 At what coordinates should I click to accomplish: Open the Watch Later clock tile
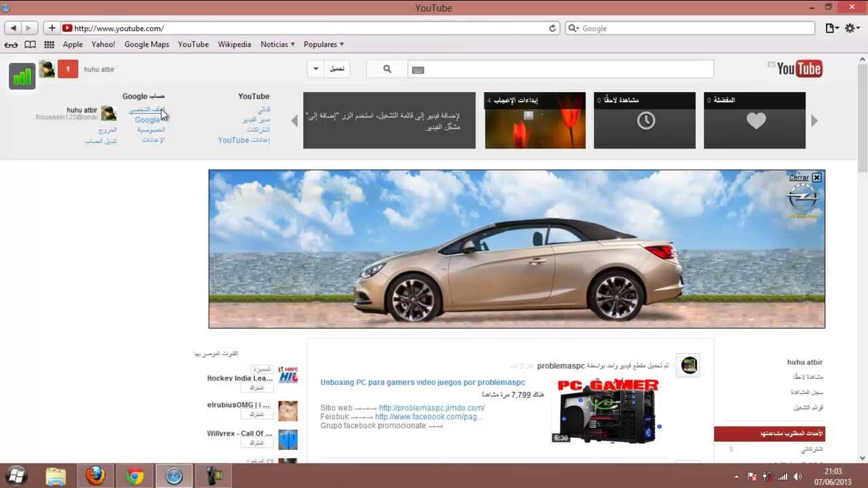coord(645,121)
